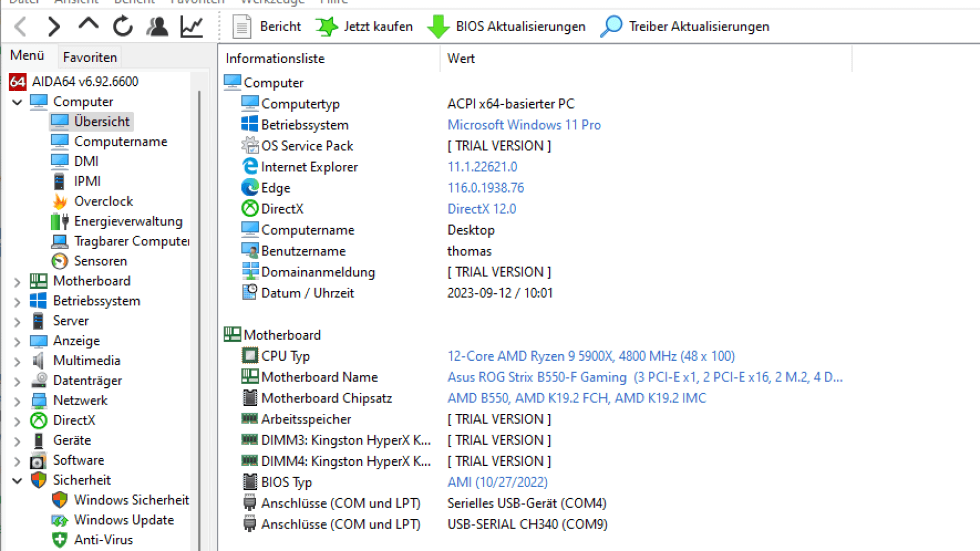The image size is (980, 551).
Task: Click the sidebar tree vertical scrollbar
Action: coord(199,306)
